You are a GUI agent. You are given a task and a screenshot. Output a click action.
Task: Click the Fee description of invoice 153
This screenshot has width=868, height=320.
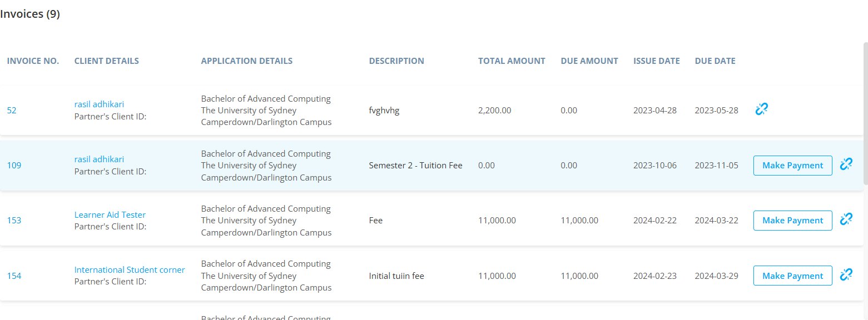(376, 221)
